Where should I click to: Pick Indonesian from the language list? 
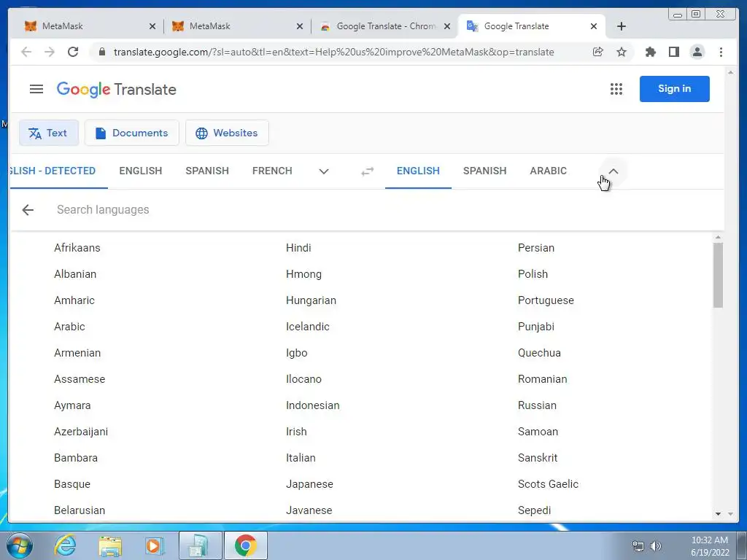click(x=312, y=405)
